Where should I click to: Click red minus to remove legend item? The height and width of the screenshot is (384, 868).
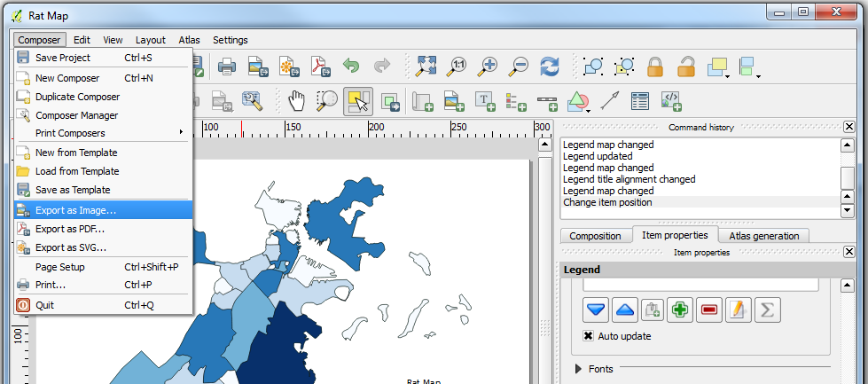point(708,310)
